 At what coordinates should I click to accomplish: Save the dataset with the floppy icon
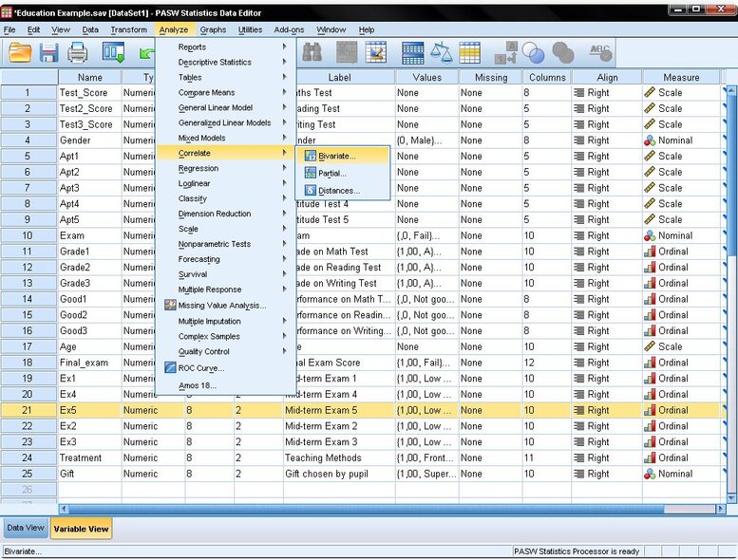[49, 52]
